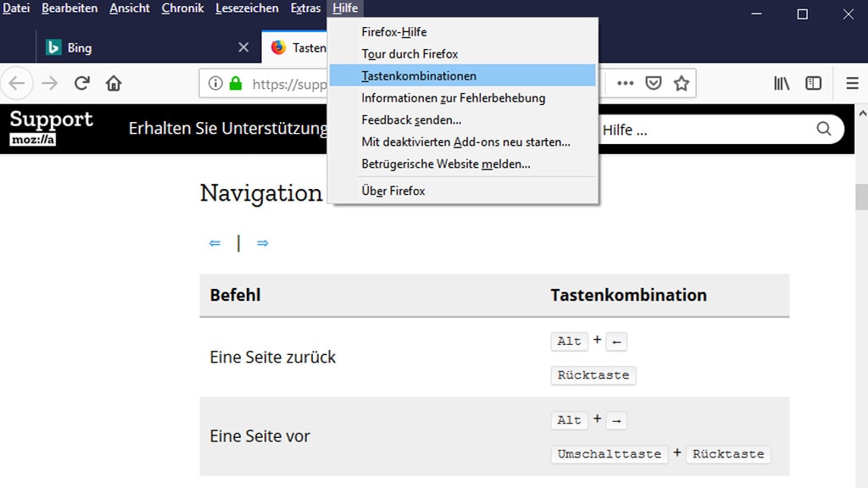
Task: Open Informationen zur Fehlerbehebung
Action: pyautogui.click(x=462, y=98)
